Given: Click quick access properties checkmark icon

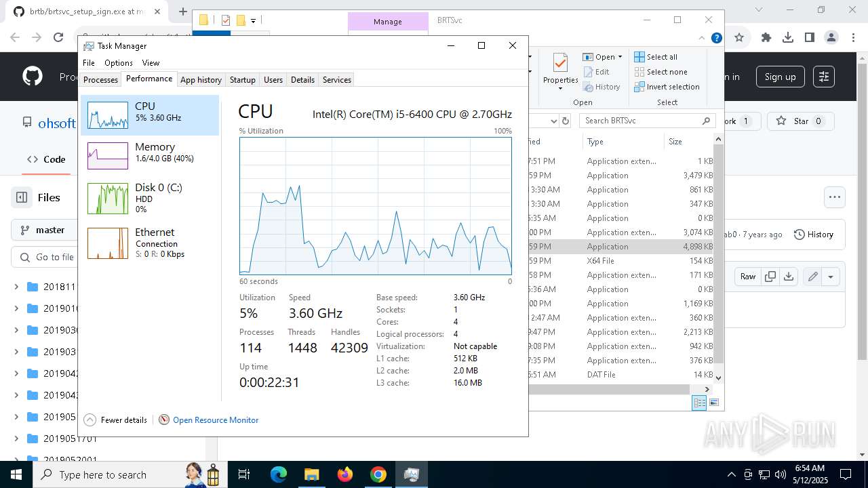Looking at the screenshot, I should (x=226, y=20).
